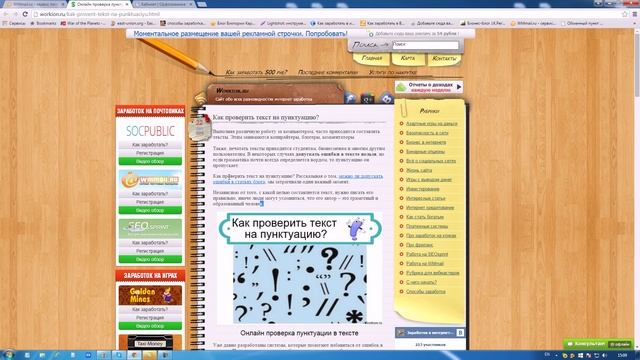Open the in-article link about errors in blog posts
Viewport: 640px width, 360px height.
[298, 179]
